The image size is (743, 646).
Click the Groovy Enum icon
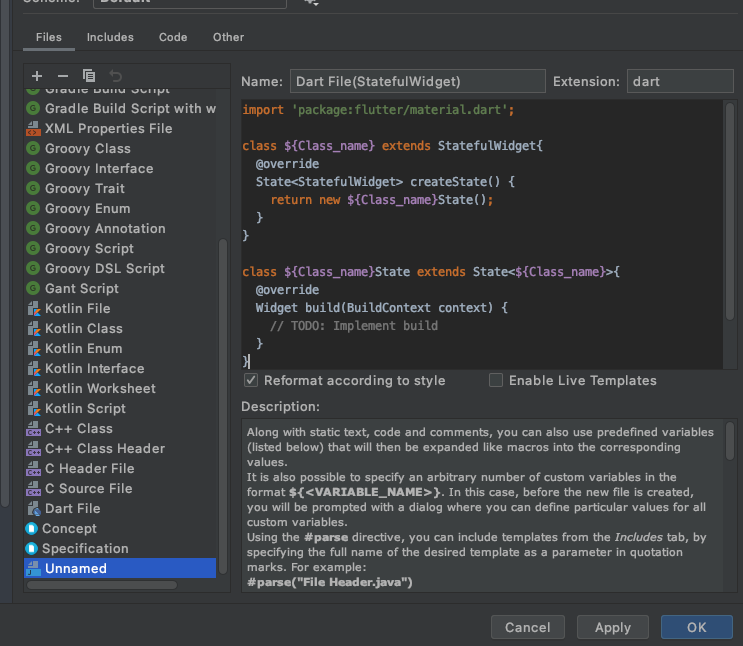33,208
